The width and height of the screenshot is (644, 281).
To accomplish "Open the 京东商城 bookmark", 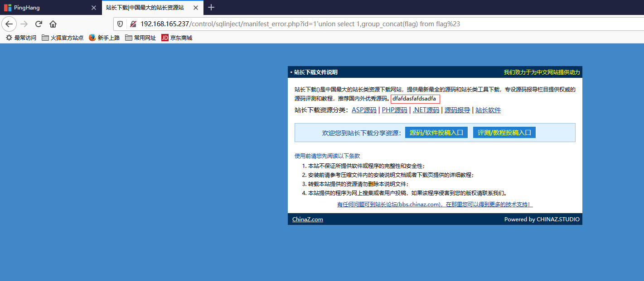I will point(177,38).
